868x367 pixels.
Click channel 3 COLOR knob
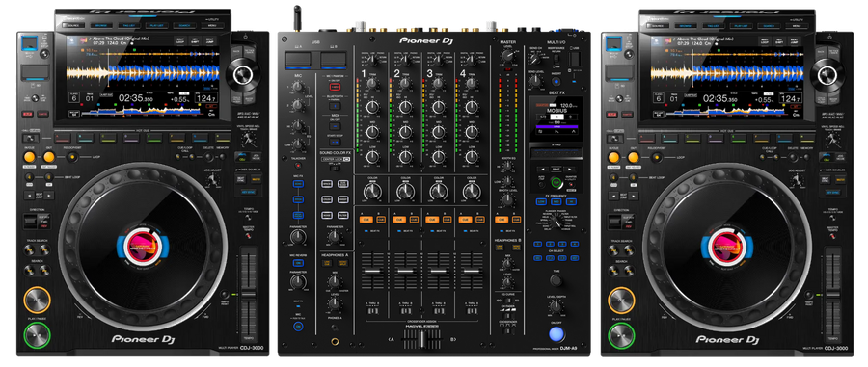coord(439,192)
